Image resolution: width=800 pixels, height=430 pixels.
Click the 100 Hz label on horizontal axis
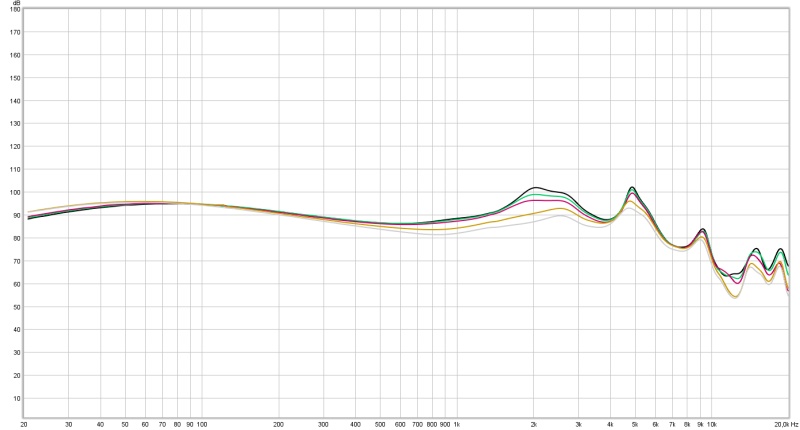coord(201,424)
